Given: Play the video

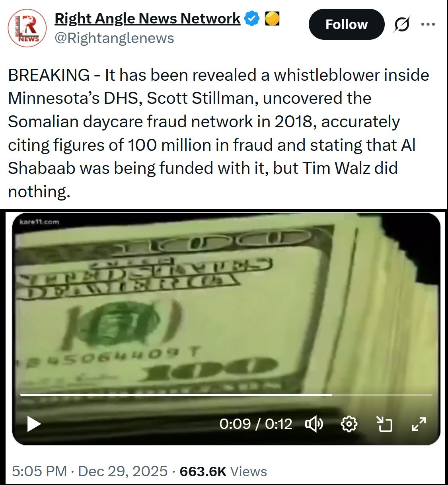Looking at the screenshot, I should coord(34,424).
